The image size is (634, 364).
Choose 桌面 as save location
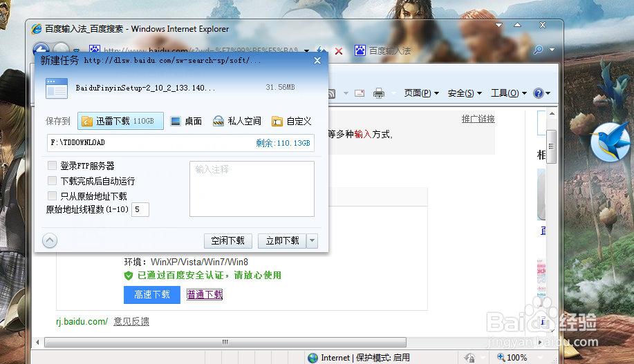[187, 121]
